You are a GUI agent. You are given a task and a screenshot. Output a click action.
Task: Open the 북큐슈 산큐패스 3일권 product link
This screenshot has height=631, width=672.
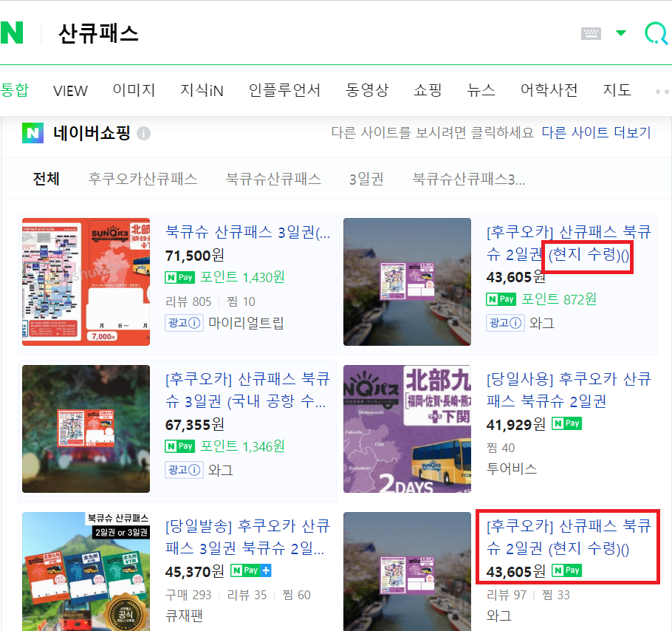pyautogui.click(x=247, y=232)
